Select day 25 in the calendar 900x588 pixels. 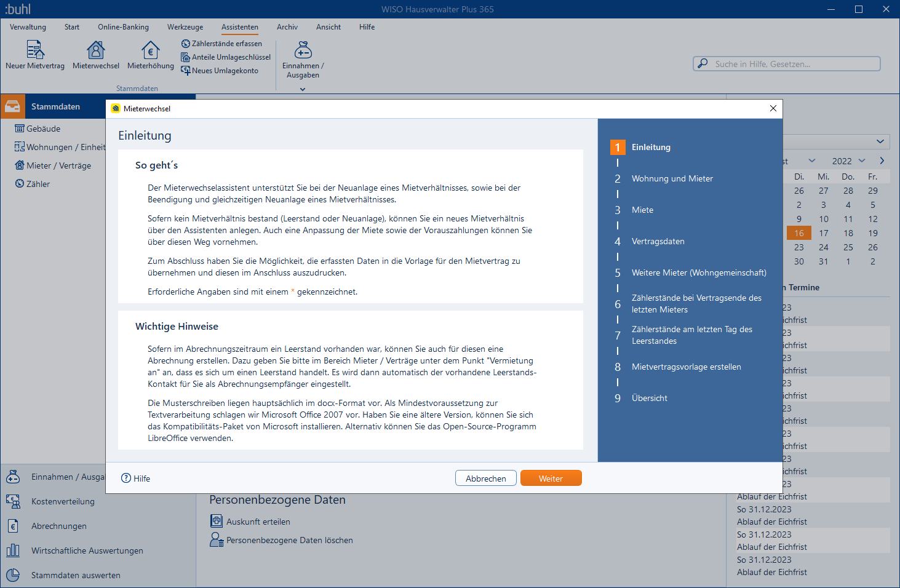click(x=848, y=247)
